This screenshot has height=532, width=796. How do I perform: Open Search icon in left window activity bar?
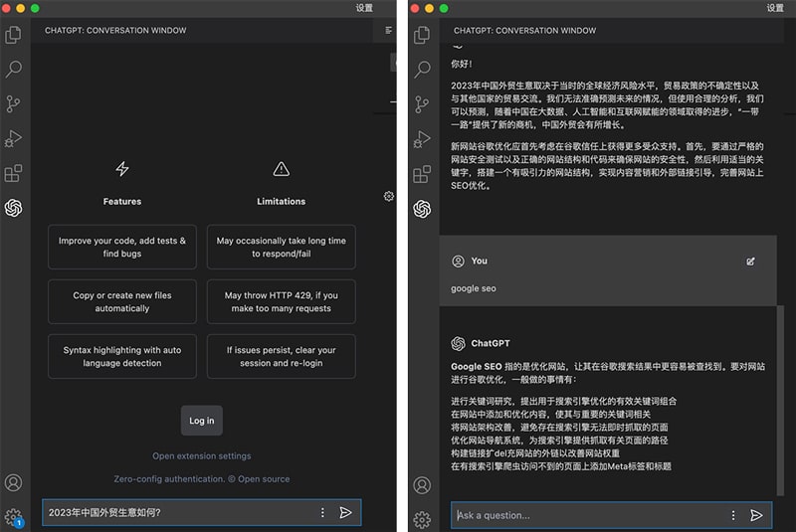(x=14, y=69)
